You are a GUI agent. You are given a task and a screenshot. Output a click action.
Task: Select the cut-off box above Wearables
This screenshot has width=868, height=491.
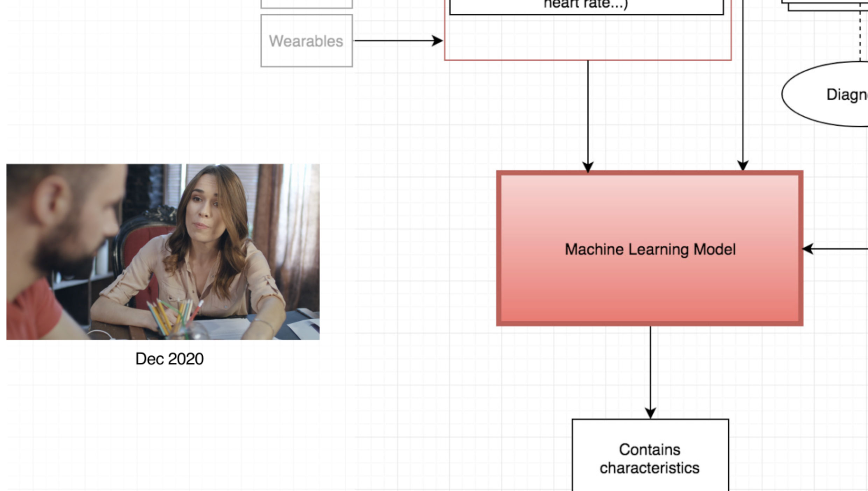pyautogui.click(x=306, y=3)
